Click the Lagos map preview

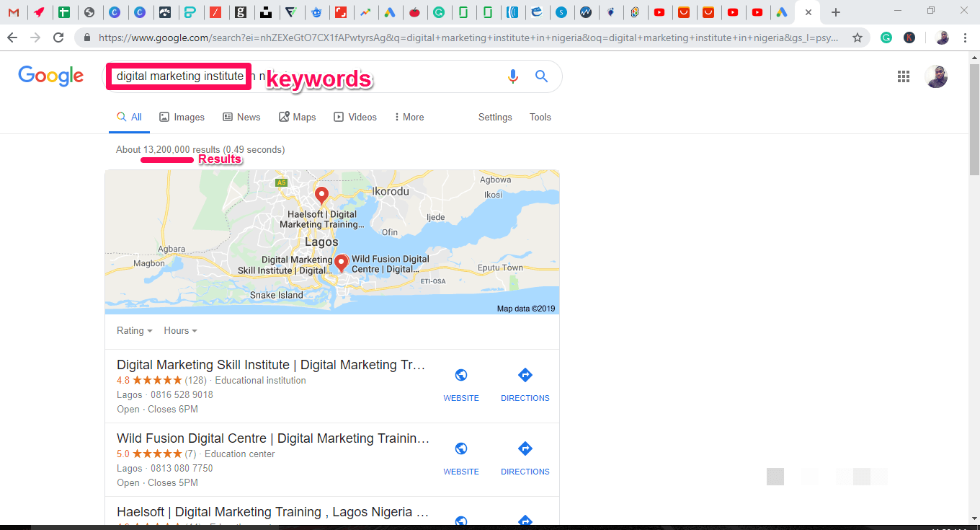[x=331, y=242]
